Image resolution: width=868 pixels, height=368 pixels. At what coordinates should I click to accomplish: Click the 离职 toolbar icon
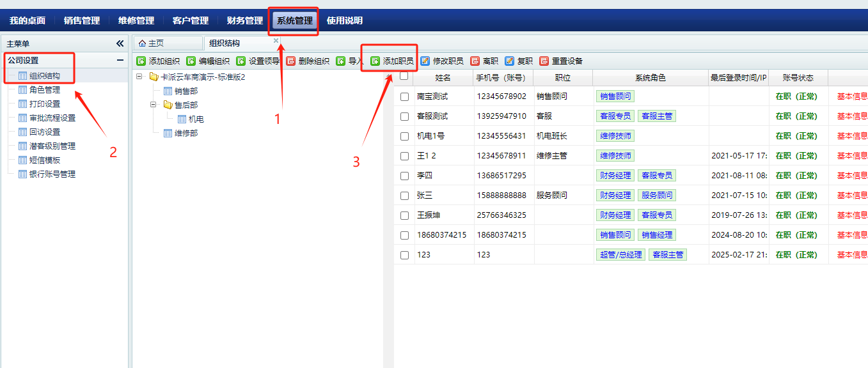click(475, 61)
